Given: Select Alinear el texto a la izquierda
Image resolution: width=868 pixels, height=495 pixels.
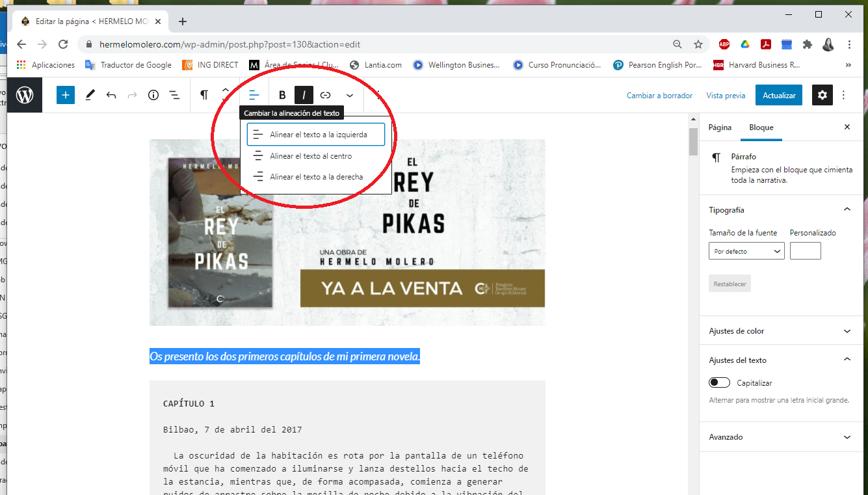Looking at the screenshot, I should pyautogui.click(x=316, y=135).
